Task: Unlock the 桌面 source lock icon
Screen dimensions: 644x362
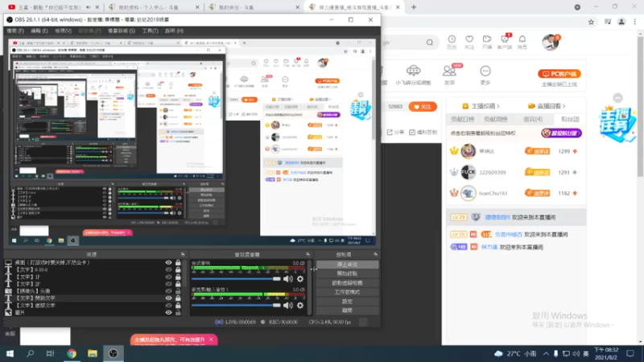Action: pos(178,263)
